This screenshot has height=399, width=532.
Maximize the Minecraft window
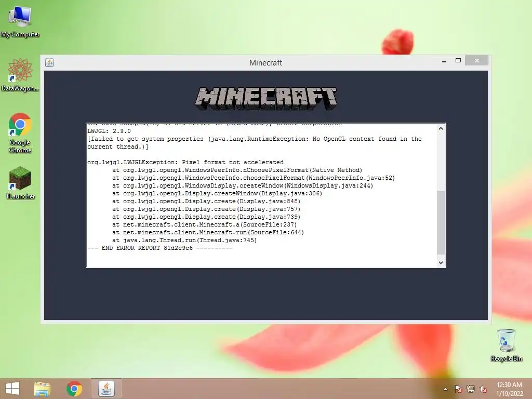[458, 61]
